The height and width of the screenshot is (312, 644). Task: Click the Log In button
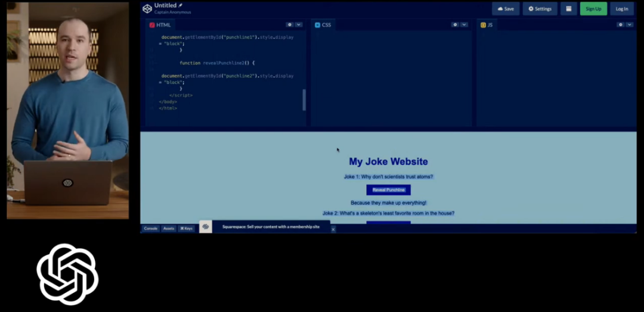(x=622, y=8)
